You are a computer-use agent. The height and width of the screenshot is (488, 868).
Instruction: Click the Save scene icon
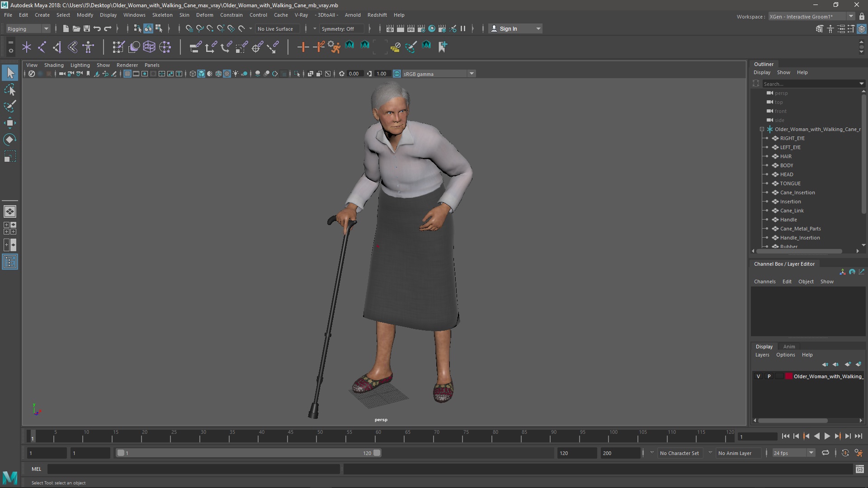point(87,28)
